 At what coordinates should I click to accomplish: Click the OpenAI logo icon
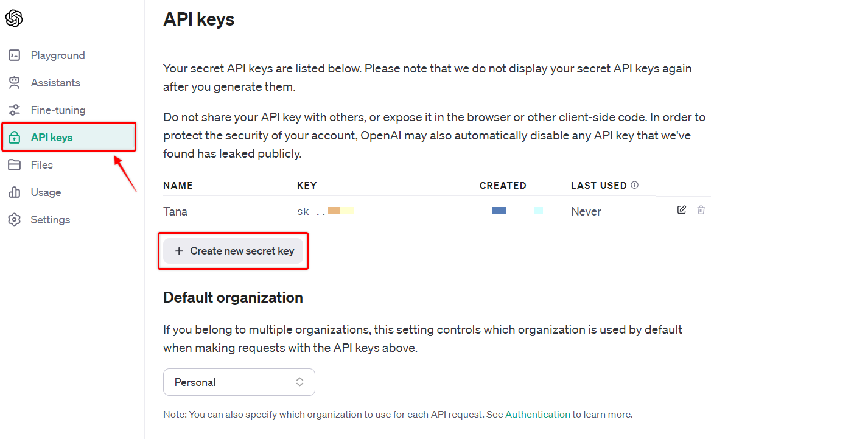coord(14,19)
